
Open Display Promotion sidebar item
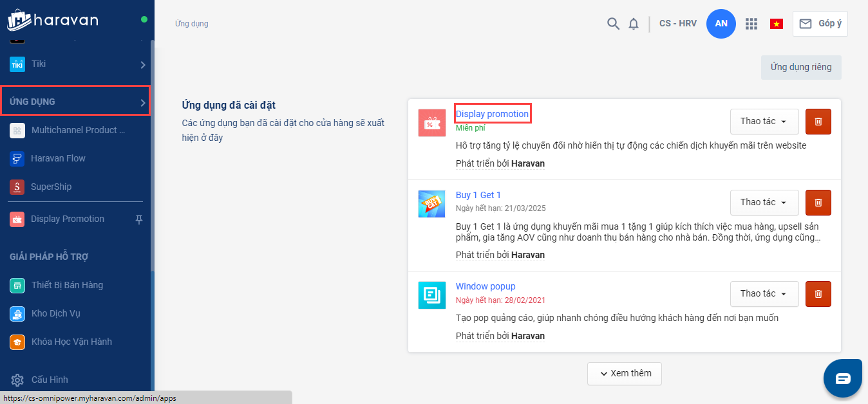click(67, 219)
